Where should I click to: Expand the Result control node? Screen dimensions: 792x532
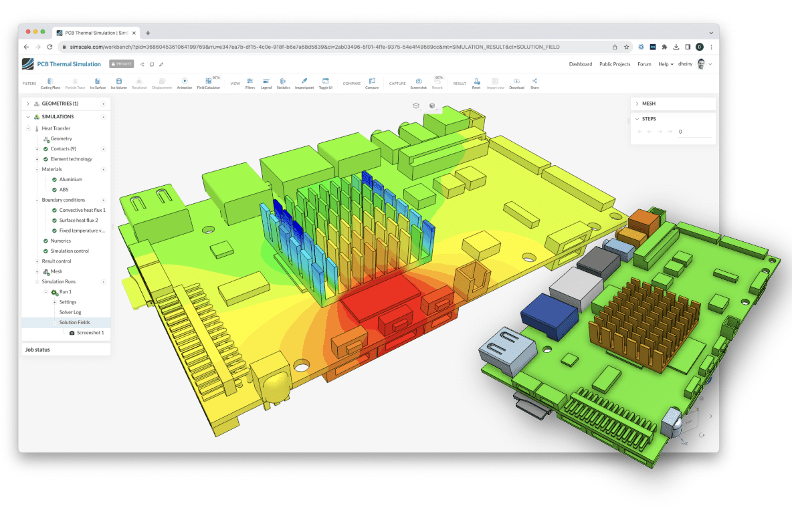[x=37, y=261]
